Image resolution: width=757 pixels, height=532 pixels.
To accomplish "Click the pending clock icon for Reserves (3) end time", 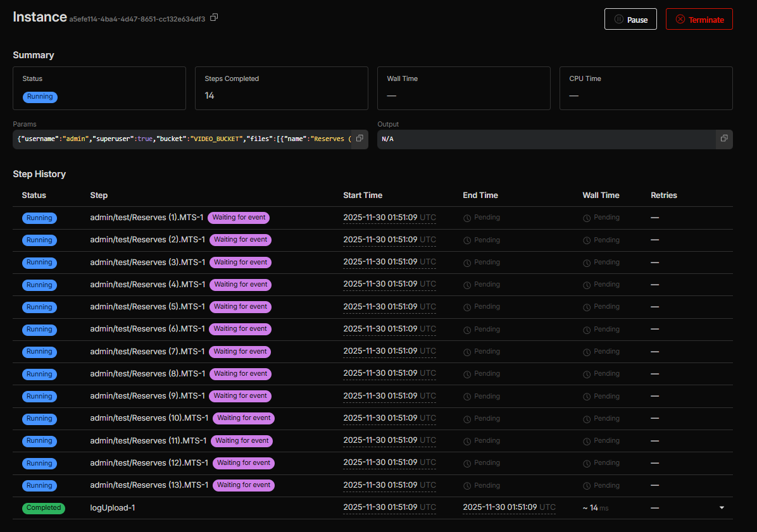I will point(467,263).
